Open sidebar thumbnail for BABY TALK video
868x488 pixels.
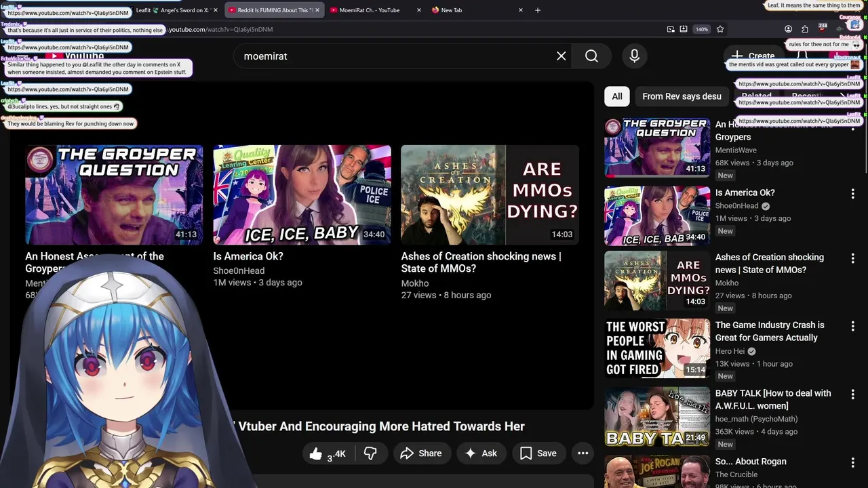pos(657,417)
